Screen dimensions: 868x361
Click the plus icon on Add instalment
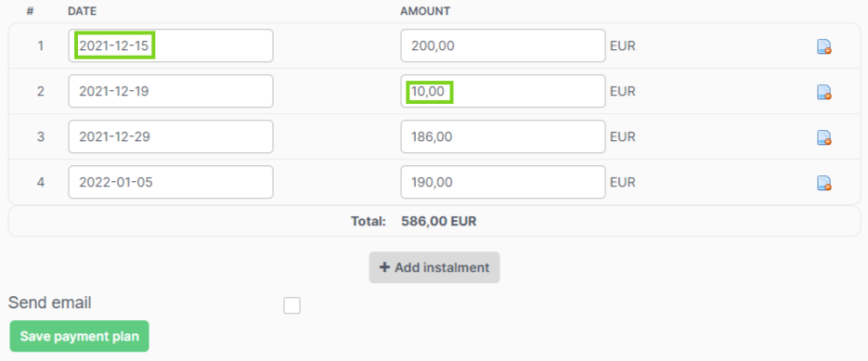coord(384,267)
